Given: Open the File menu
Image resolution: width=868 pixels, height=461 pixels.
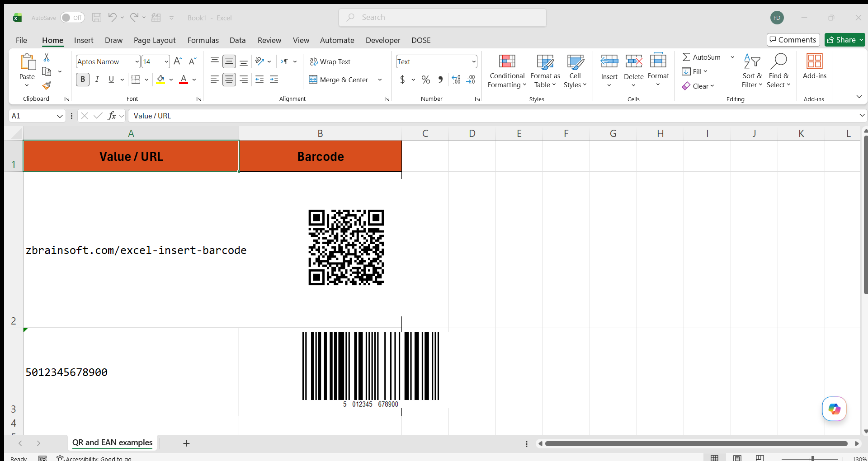Looking at the screenshot, I should click(21, 40).
